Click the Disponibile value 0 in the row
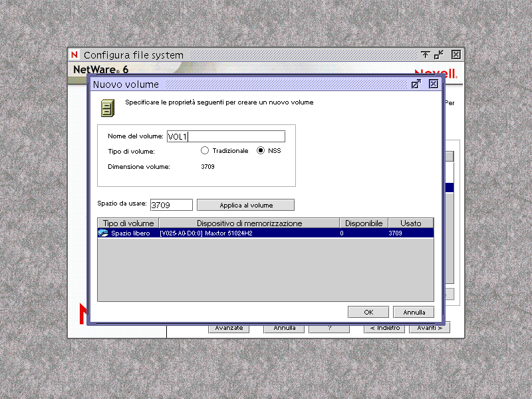 point(342,233)
